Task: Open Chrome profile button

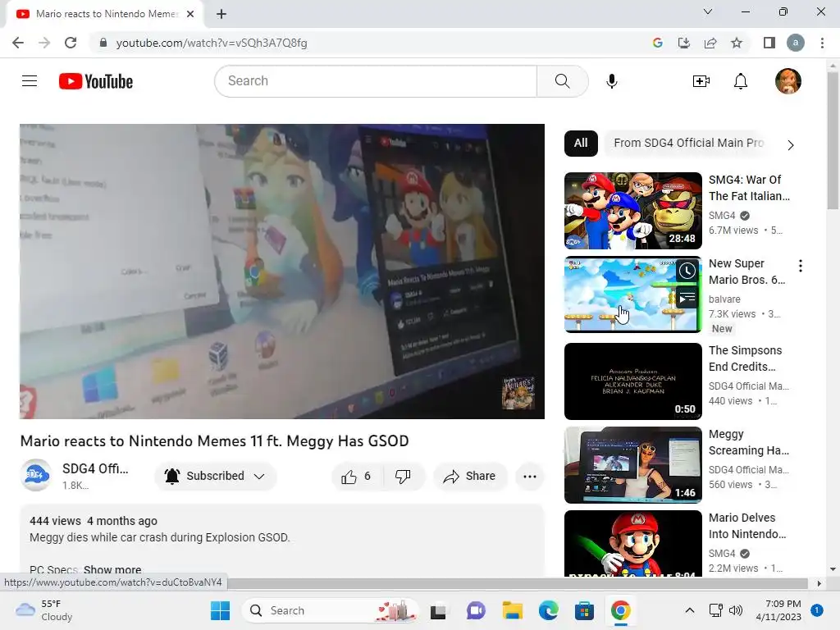Action: [x=796, y=43]
